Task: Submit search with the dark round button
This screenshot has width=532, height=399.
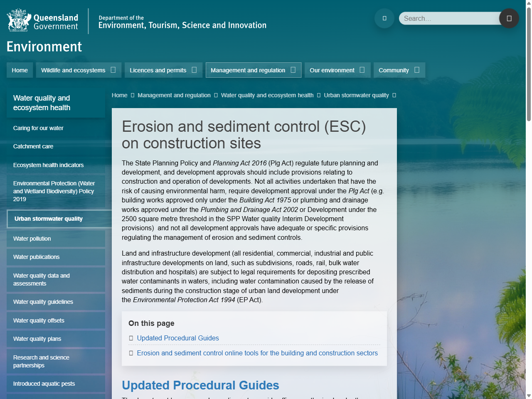Action: [509, 18]
